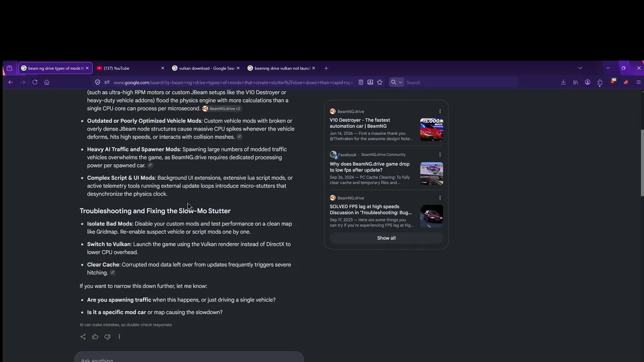Open more options under the AI response
The image size is (644, 362).
click(119, 337)
